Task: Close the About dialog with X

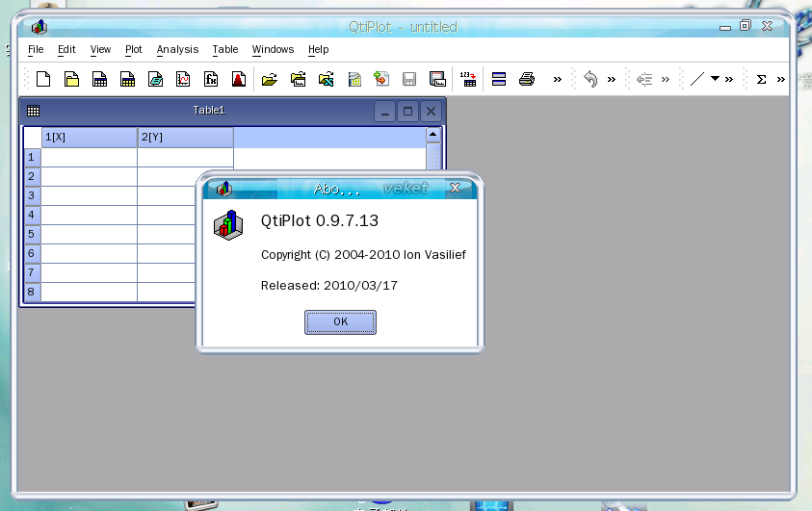Action: tap(455, 188)
